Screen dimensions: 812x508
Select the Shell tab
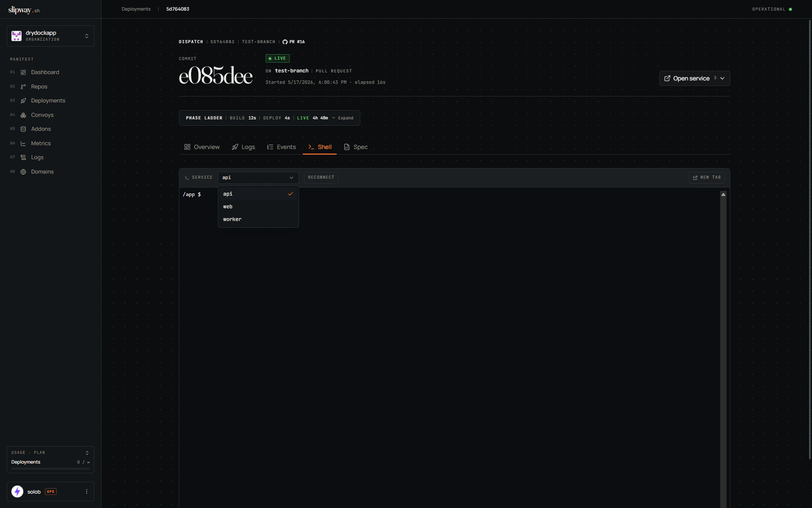pyautogui.click(x=320, y=147)
